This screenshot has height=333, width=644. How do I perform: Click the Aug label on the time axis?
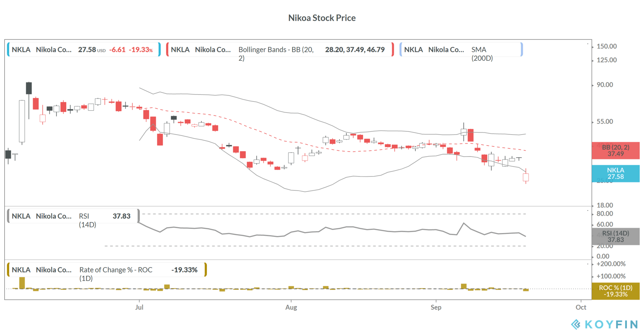[x=291, y=307]
